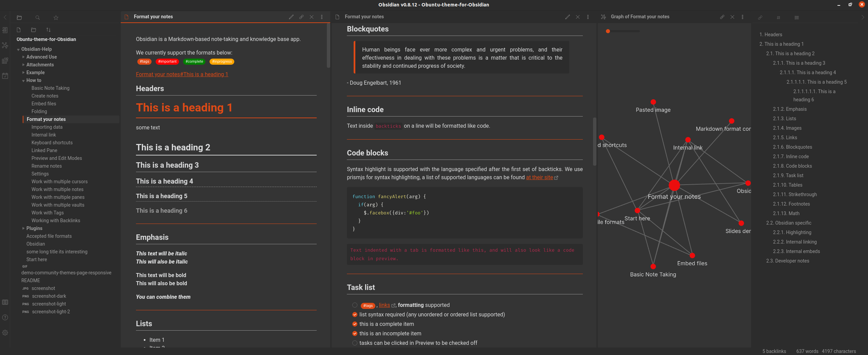The image size is (868, 355).
Task: Collapse the right sidebar with the arrow
Action: tap(863, 17)
